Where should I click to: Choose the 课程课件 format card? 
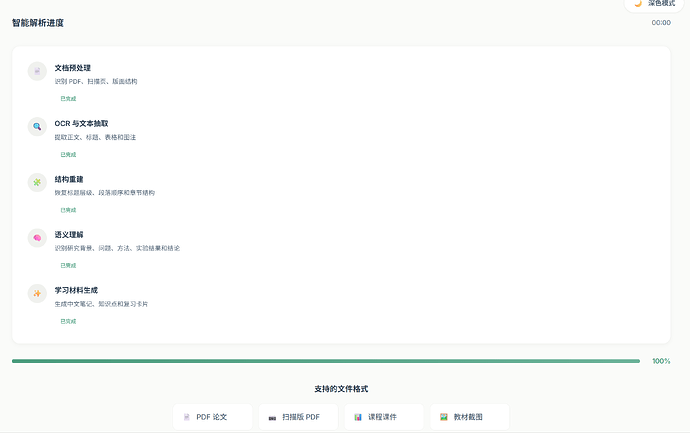pos(384,417)
